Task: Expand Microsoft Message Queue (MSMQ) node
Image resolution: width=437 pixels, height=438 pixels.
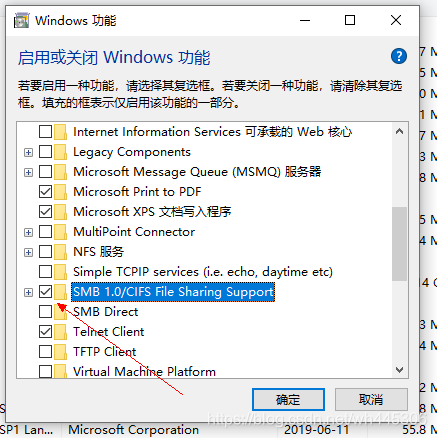Action: (29, 172)
